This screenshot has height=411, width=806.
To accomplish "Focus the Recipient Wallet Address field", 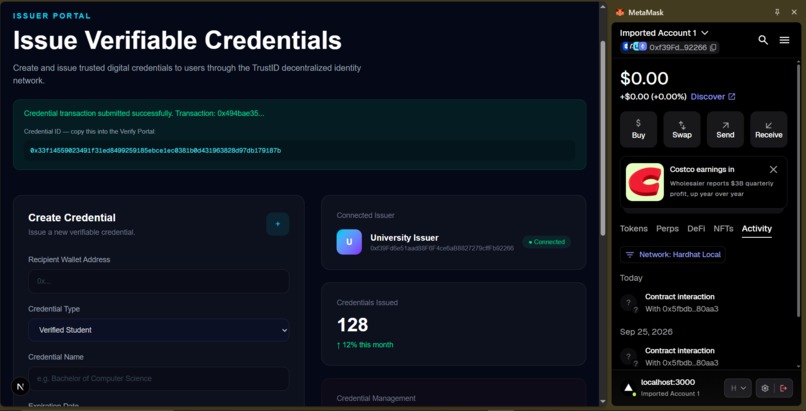I will [x=158, y=282].
